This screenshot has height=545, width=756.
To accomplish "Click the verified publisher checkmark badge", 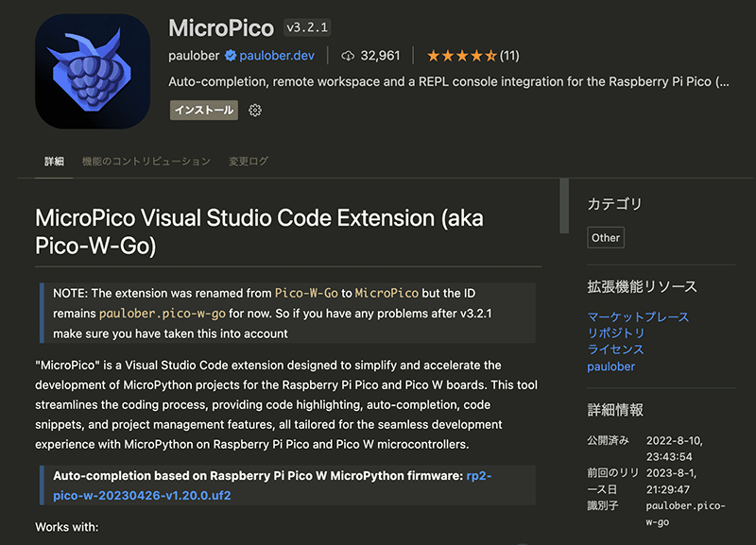I will point(230,56).
